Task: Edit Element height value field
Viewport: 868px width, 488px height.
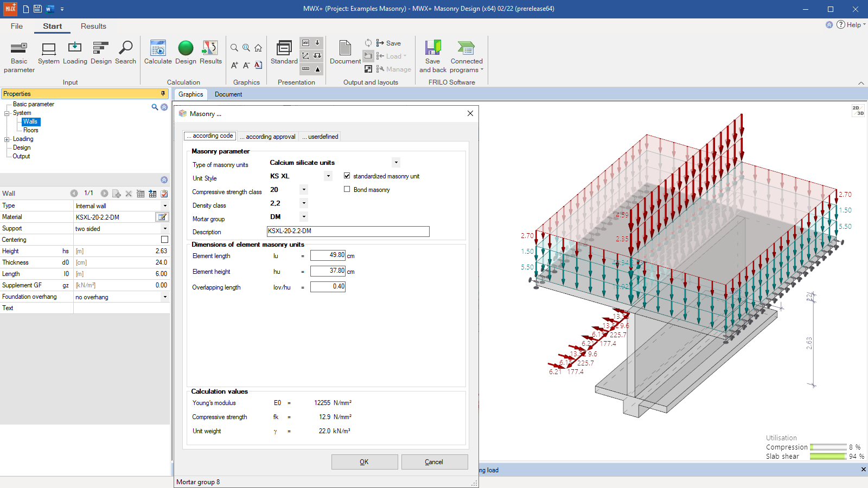Action: (x=328, y=271)
